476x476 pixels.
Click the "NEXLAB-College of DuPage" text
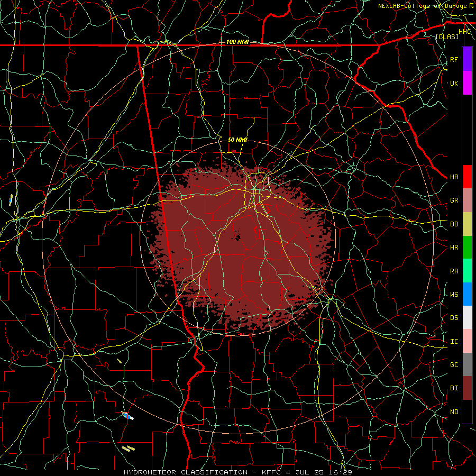[x=422, y=6]
